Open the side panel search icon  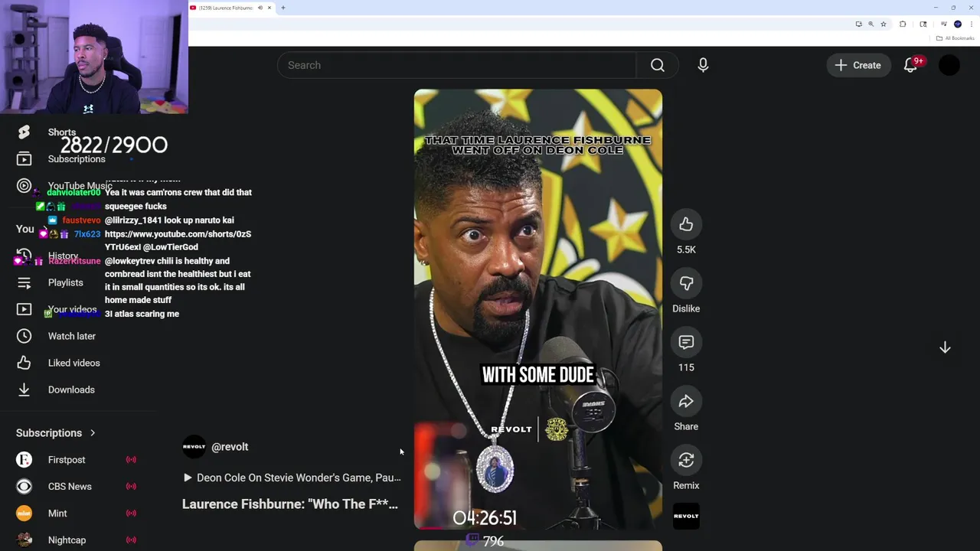923,24
